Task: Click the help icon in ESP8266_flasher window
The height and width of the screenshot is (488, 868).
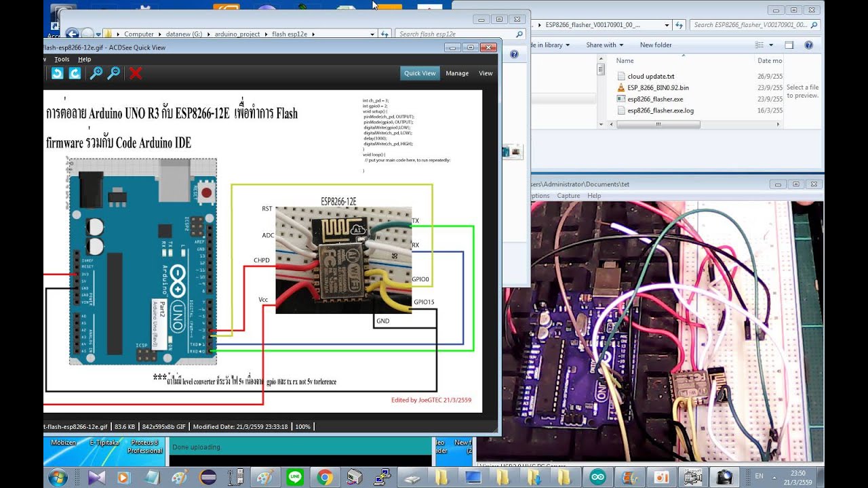Action: (808, 45)
